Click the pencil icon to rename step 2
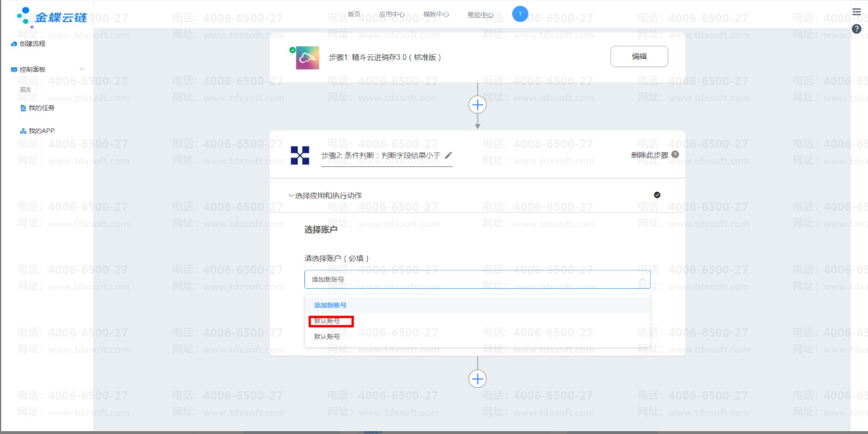The height and width of the screenshot is (434, 868). pyautogui.click(x=449, y=155)
